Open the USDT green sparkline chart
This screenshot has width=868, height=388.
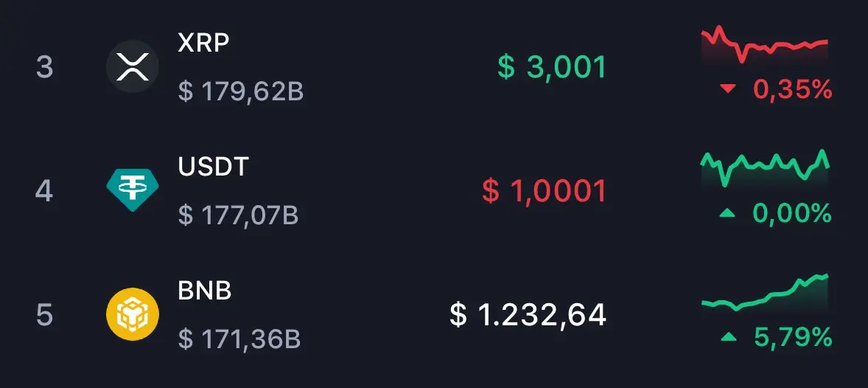[x=765, y=168]
